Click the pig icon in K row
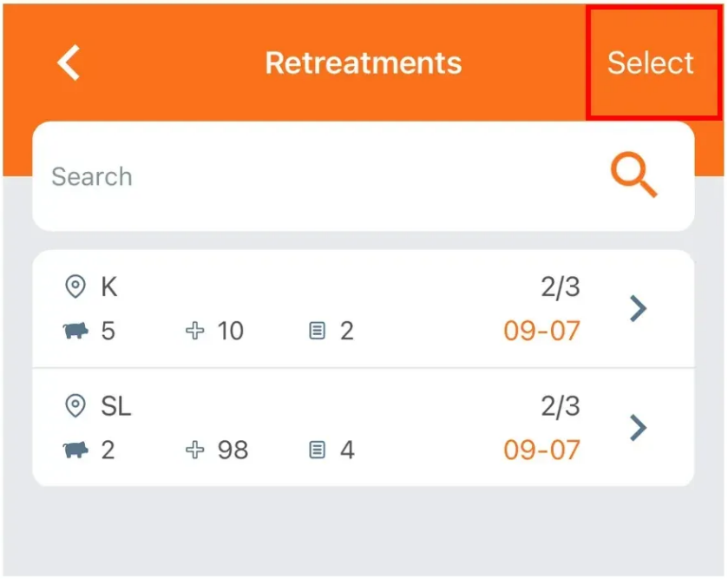The width and height of the screenshot is (728, 579). [x=76, y=331]
